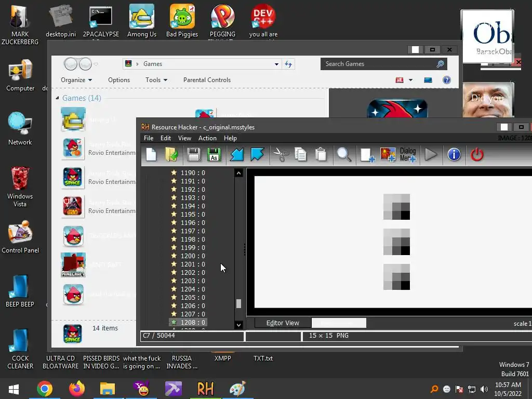Viewport: 532px width, 399px height.
Task: Click the Paste clipboard icon
Action: 321,155
